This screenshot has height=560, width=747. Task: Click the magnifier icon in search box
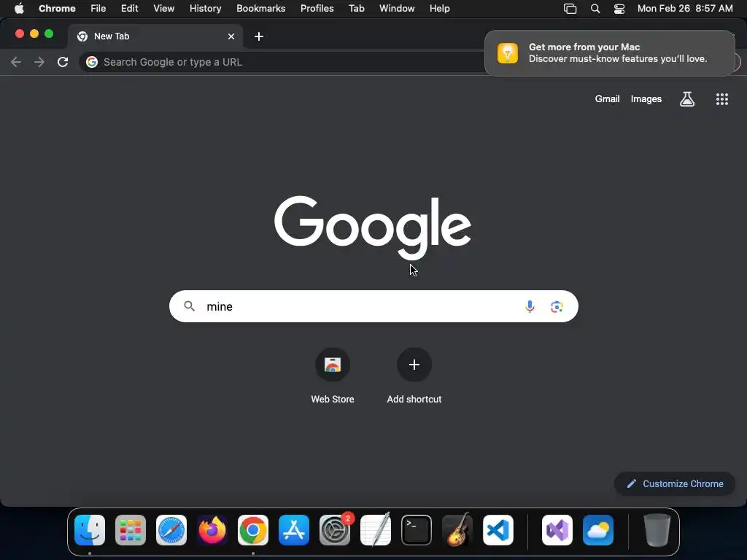point(189,306)
